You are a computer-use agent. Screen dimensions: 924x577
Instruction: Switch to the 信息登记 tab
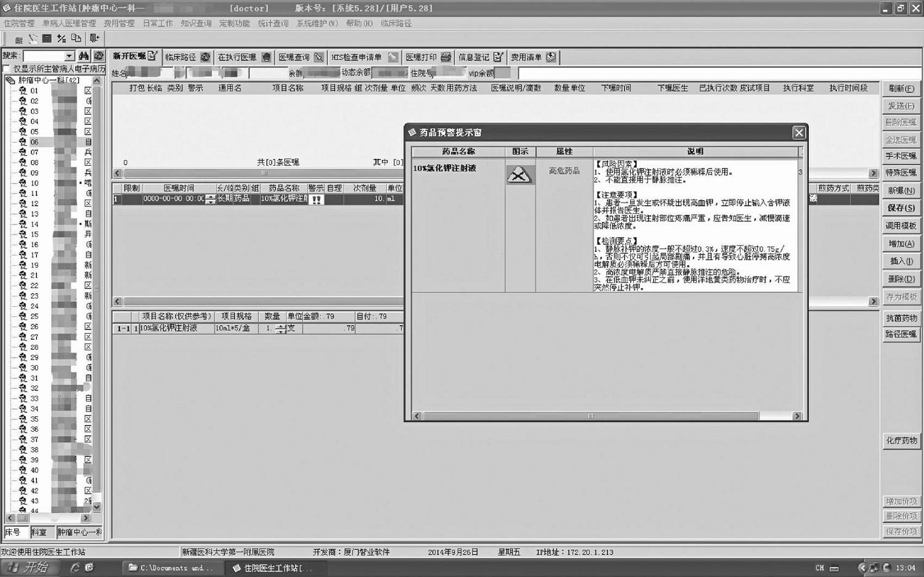tap(480, 57)
